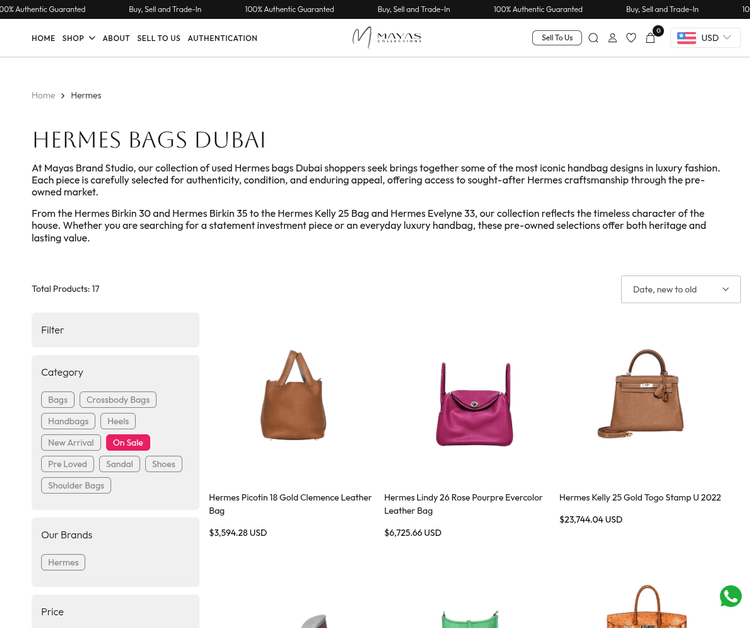This screenshot has width=750, height=628.
Task: Click the Total Products: 17 text
Action: (66, 289)
